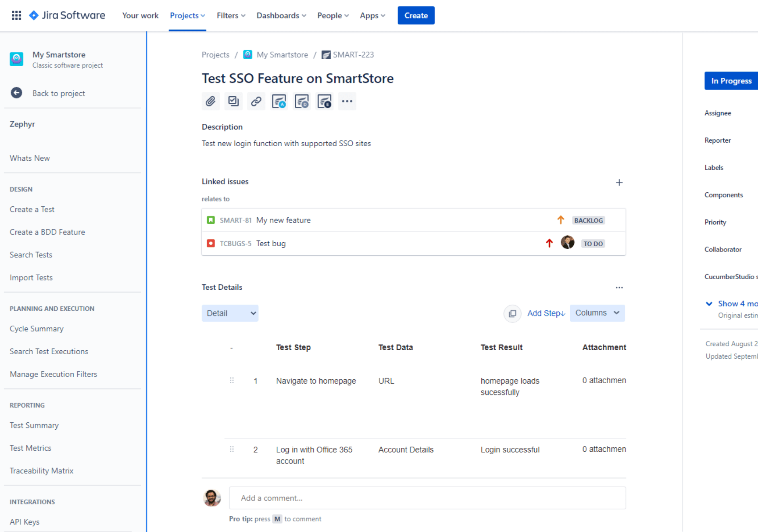This screenshot has height=532, width=758.
Task: Open the app switcher grid icon
Action: (17, 15)
